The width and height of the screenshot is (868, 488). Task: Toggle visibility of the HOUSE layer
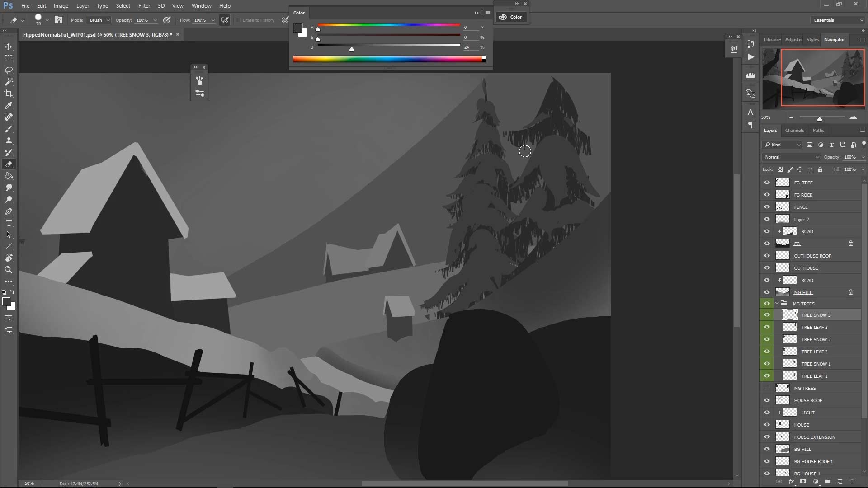(767, 424)
